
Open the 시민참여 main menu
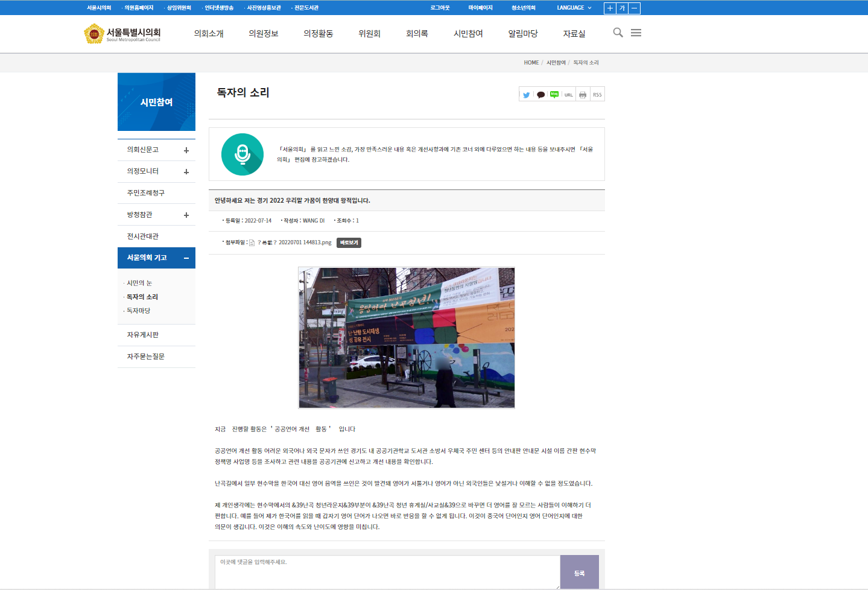click(x=468, y=34)
